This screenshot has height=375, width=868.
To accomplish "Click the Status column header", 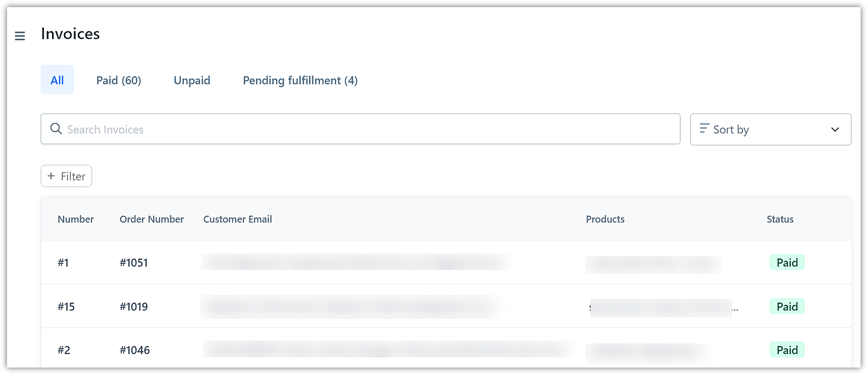I will [x=780, y=219].
